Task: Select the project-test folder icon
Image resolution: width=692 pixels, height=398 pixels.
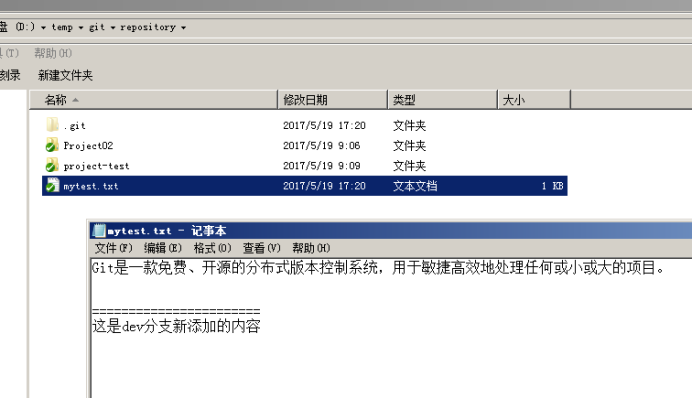Action: click(52, 165)
